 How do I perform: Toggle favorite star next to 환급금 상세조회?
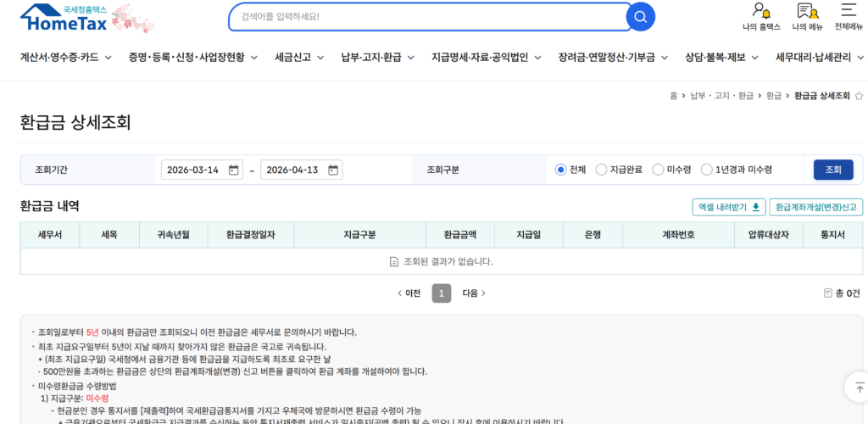pyautogui.click(x=859, y=96)
